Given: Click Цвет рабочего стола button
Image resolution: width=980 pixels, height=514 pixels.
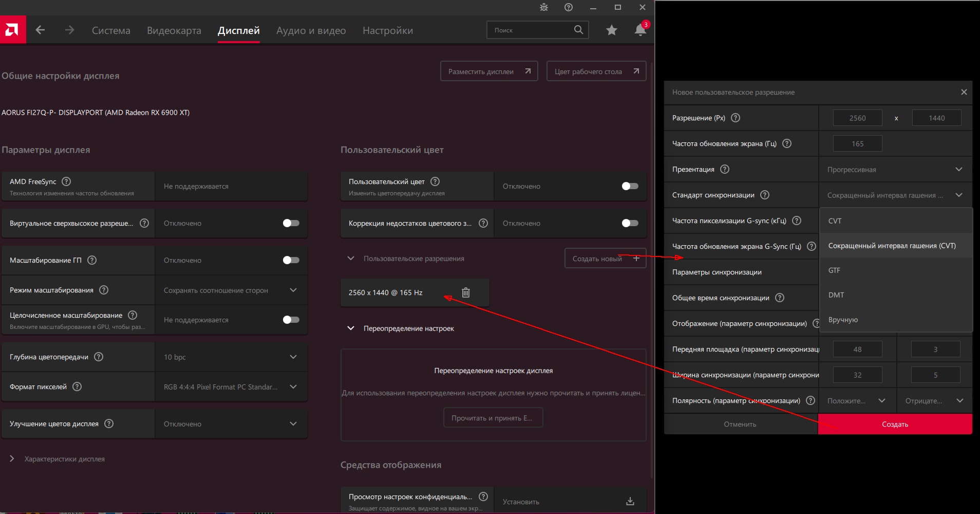Looking at the screenshot, I should click(596, 71).
